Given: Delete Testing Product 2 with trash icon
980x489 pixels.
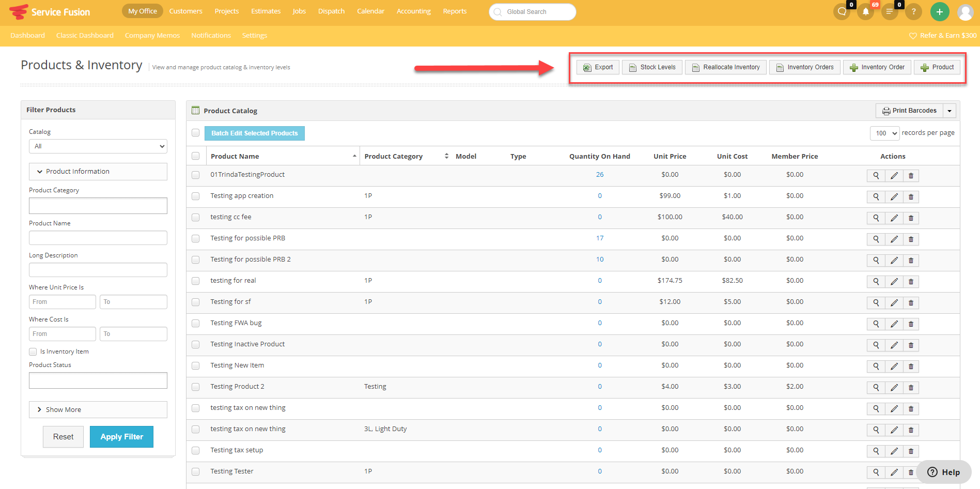Looking at the screenshot, I should 911,388.
